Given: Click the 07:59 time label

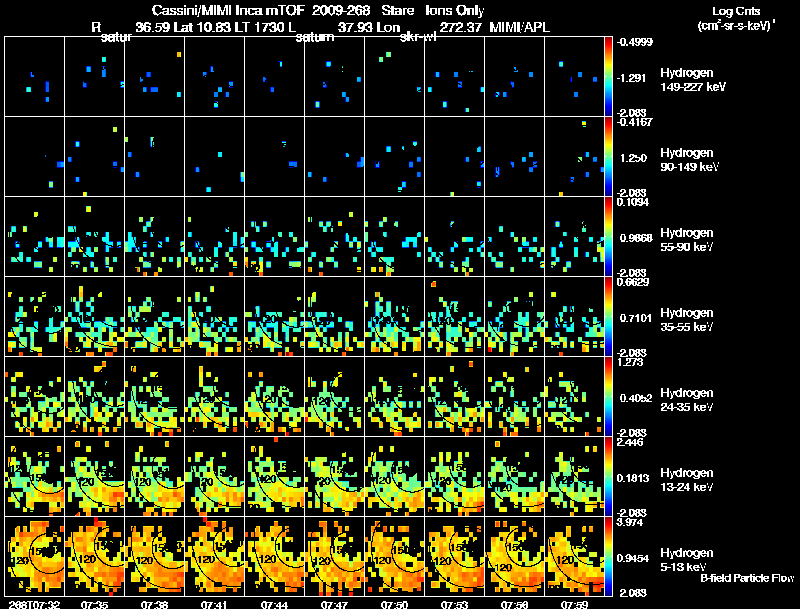Looking at the screenshot, I should [574, 604].
